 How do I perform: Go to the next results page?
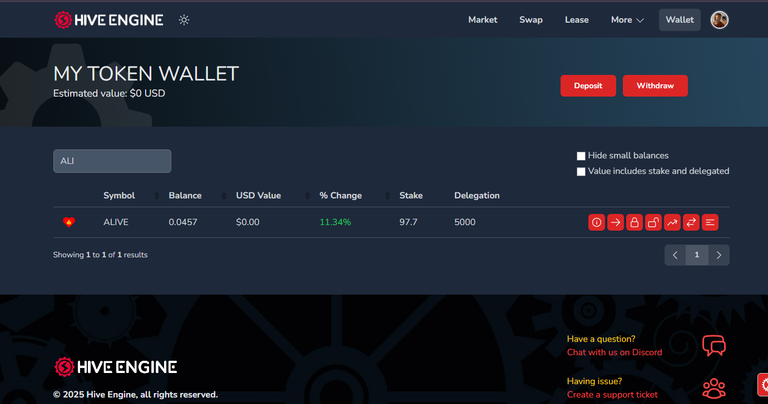pos(719,255)
